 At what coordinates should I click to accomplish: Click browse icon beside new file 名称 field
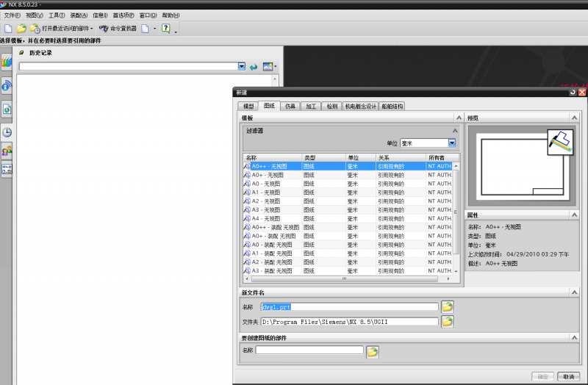(447, 306)
